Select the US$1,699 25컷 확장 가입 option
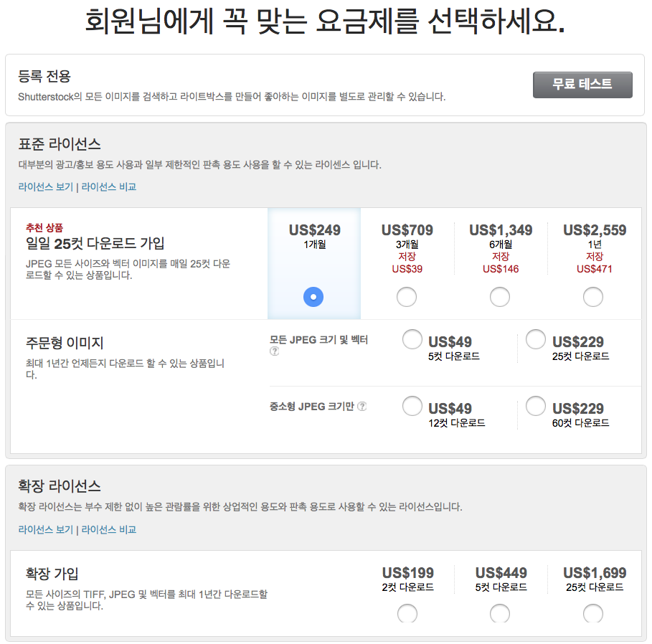The height and width of the screenshot is (644, 652). pyautogui.click(x=593, y=614)
